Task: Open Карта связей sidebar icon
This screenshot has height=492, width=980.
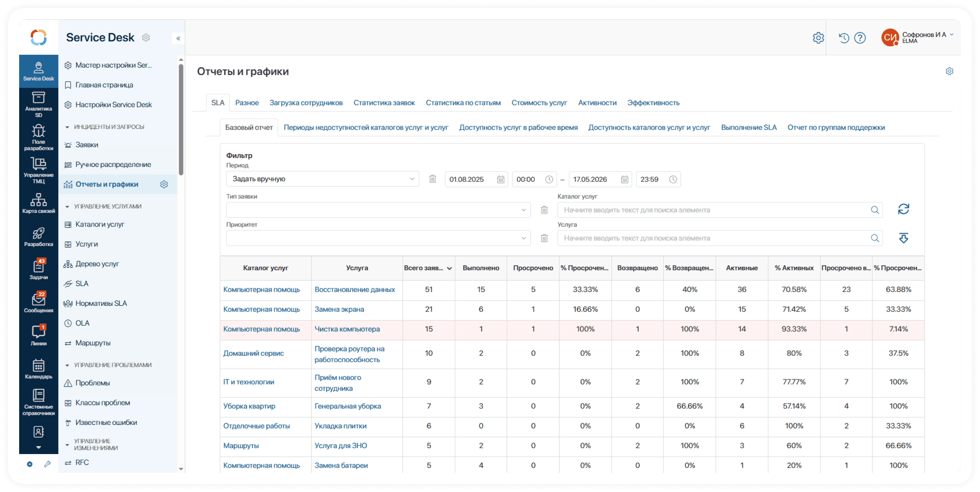Action: 38,203
